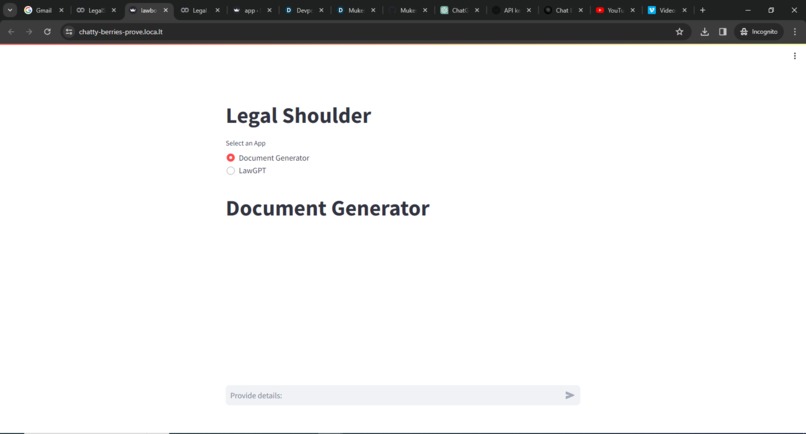The height and width of the screenshot is (434, 806).
Task: Go back to the previous page
Action: 11,32
